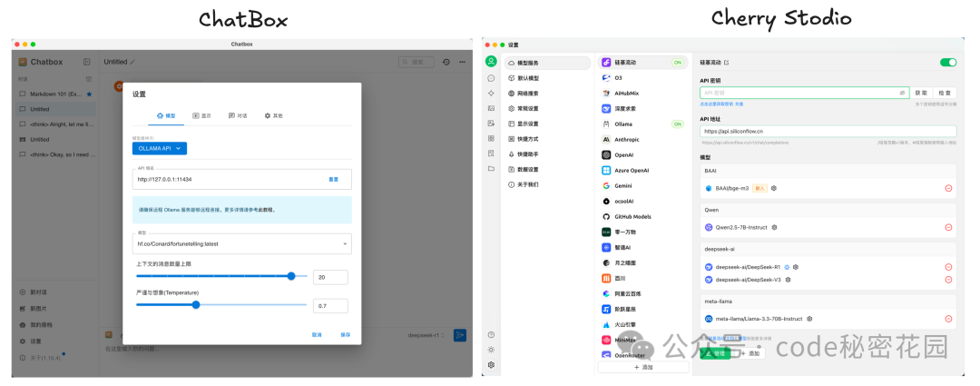Screen dimensions: 980x386
Task: Open the hf.co/Conard/fortunetelling:latest model dropdown
Action: 242,243
